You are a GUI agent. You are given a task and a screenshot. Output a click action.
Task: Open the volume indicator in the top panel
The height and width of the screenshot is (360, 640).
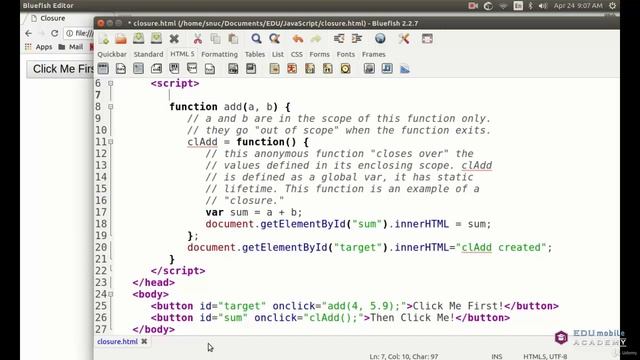pos(543,6)
